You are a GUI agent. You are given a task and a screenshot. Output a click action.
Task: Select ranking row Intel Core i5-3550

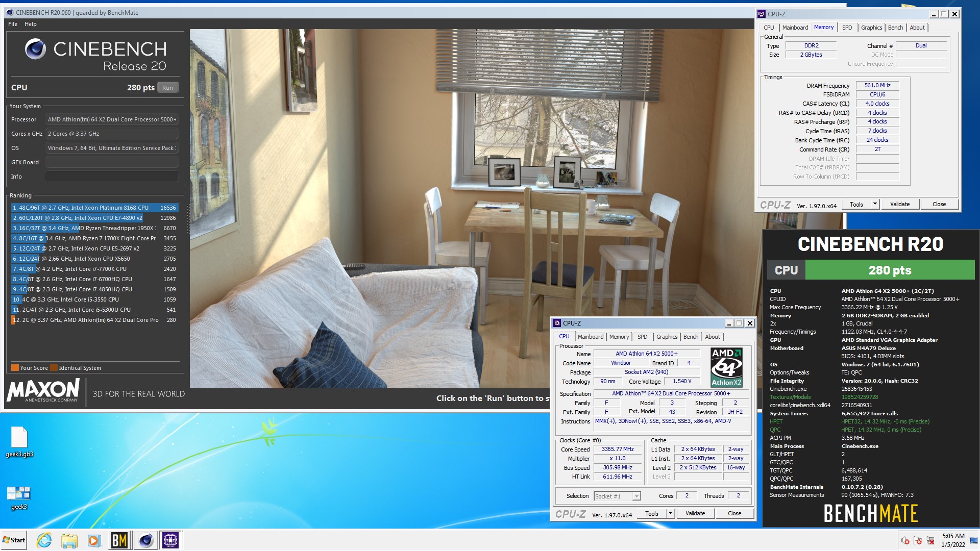click(x=94, y=299)
